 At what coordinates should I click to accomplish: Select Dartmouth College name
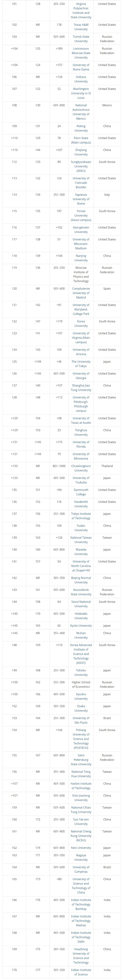(x=81, y=492)
